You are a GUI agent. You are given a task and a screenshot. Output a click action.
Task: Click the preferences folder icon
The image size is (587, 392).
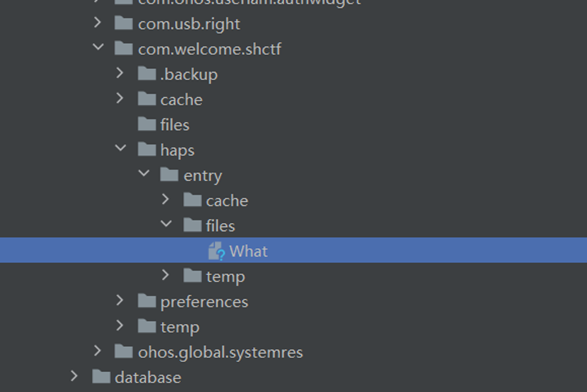(147, 301)
